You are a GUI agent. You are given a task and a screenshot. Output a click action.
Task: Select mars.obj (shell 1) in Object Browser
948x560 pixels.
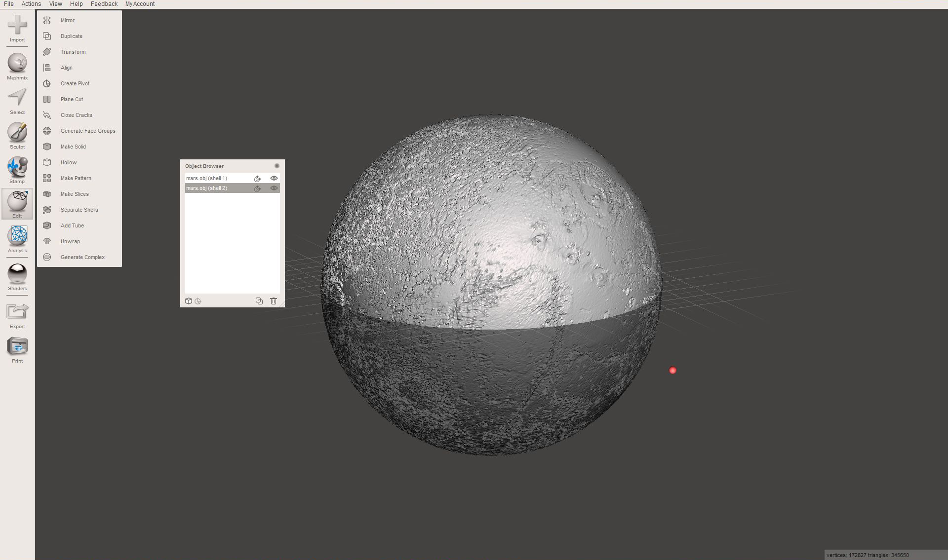(x=233, y=178)
